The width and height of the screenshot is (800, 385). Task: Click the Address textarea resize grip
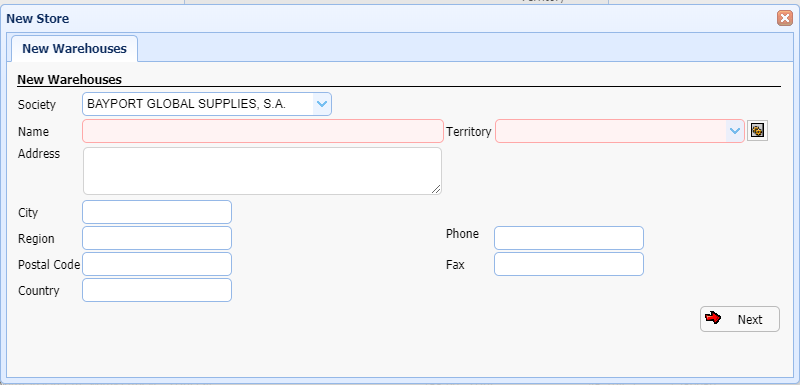tap(436, 189)
